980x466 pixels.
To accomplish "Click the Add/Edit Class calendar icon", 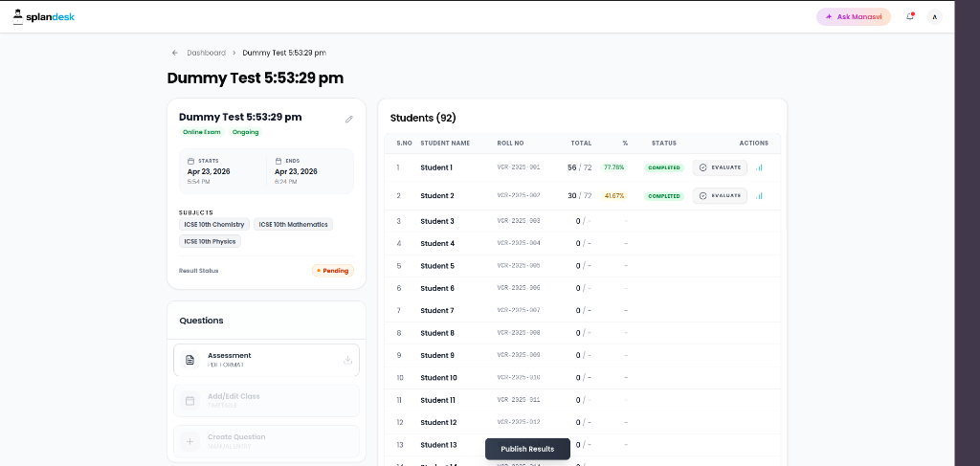I will [x=190, y=400].
